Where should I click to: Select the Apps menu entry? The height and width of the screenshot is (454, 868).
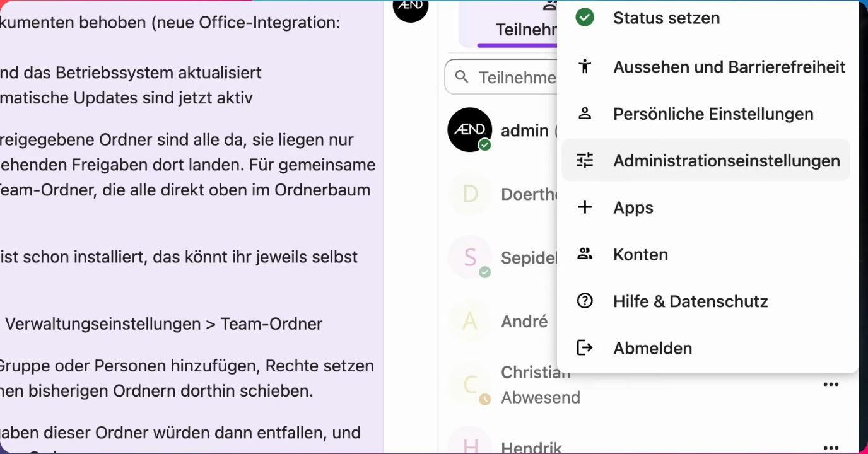pyautogui.click(x=705, y=207)
